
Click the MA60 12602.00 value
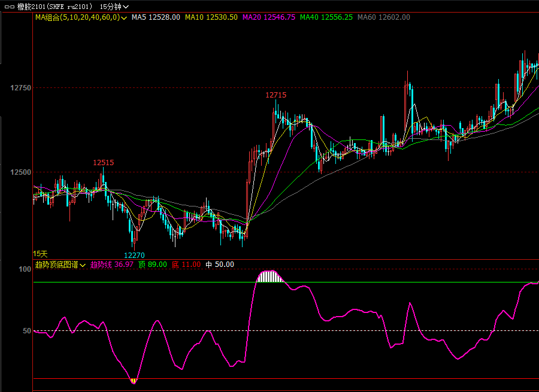(x=384, y=17)
